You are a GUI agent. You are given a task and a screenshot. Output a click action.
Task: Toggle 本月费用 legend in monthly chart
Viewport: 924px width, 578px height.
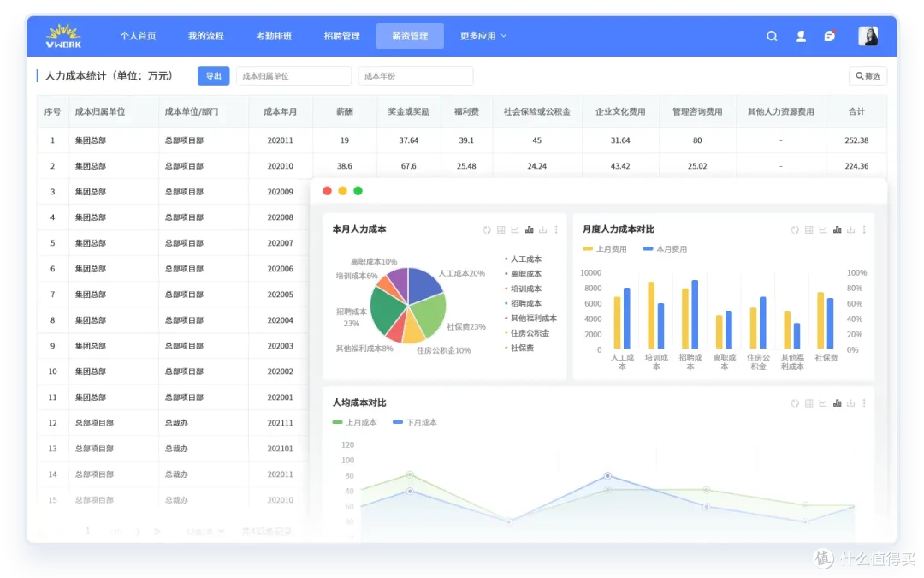tap(665, 249)
